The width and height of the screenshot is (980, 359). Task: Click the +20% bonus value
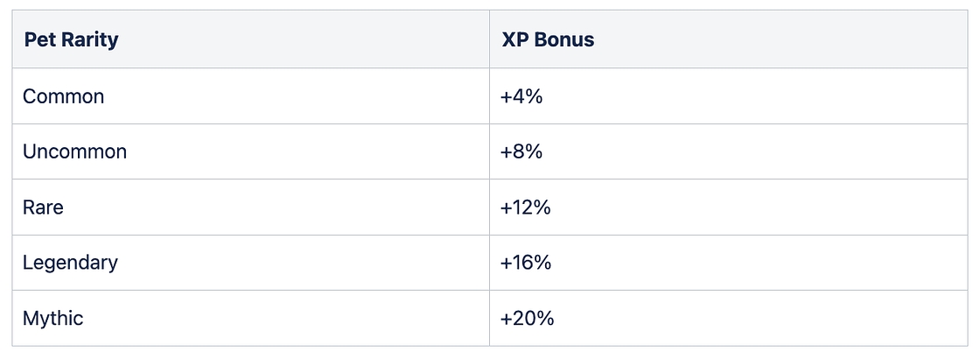pos(527,318)
